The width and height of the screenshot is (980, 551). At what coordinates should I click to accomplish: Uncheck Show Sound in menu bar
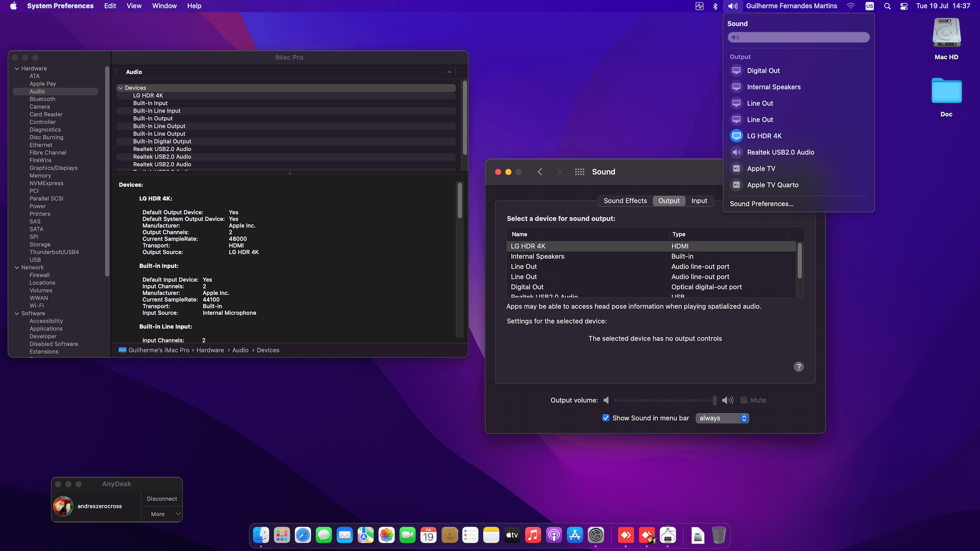pos(606,418)
